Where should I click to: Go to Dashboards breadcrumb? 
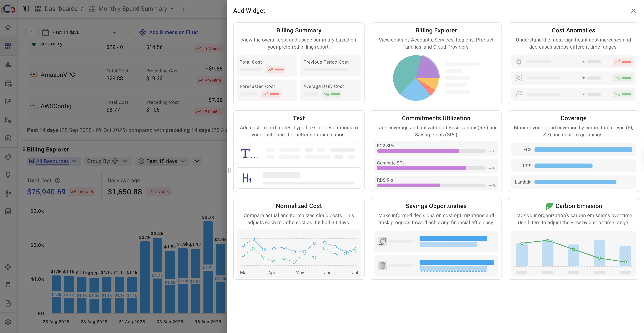tap(61, 9)
